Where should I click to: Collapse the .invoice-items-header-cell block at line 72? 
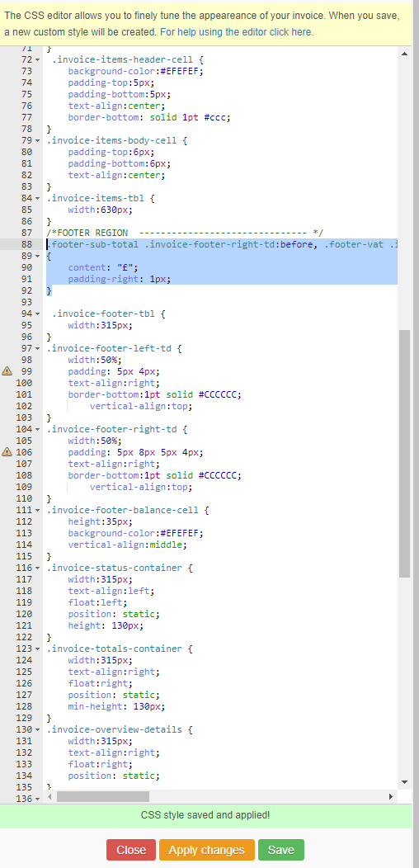[x=38, y=59]
